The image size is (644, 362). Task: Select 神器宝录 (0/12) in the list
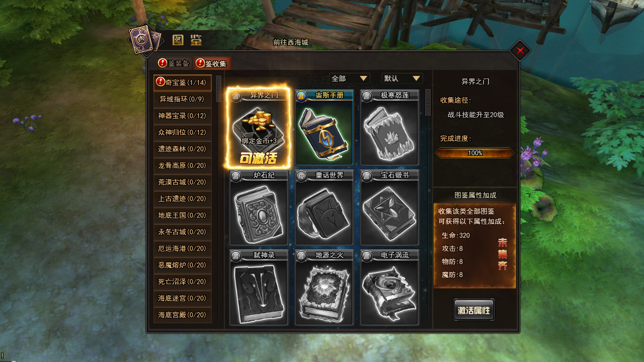click(182, 116)
